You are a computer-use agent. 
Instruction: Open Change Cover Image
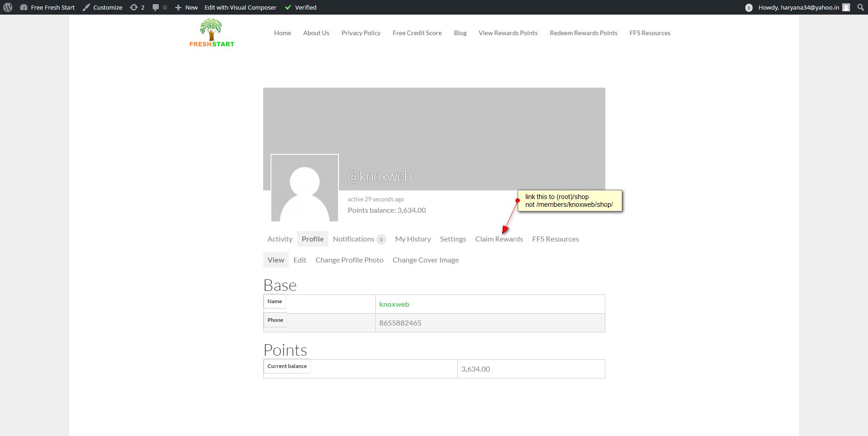click(x=426, y=260)
